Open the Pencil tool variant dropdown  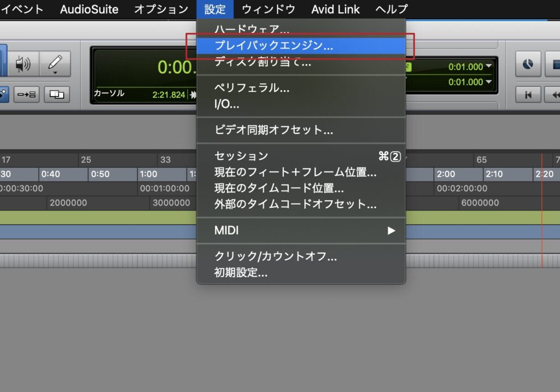pyautogui.click(x=55, y=72)
